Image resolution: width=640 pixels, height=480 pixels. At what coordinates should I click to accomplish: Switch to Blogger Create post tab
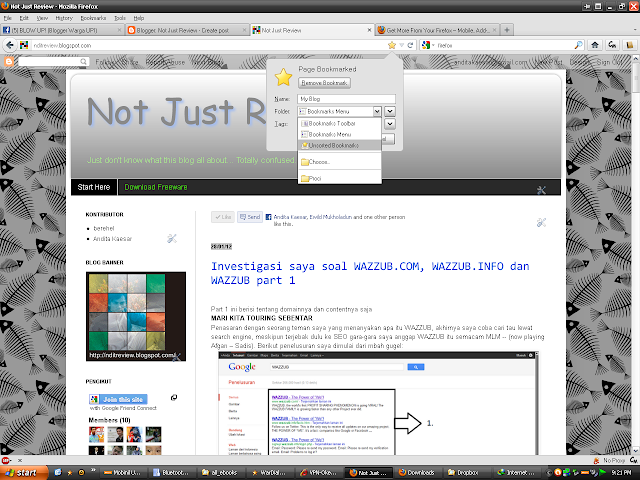point(187,30)
